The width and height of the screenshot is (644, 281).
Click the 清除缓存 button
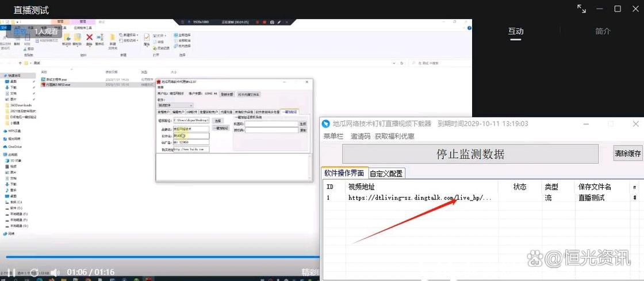(x=627, y=154)
